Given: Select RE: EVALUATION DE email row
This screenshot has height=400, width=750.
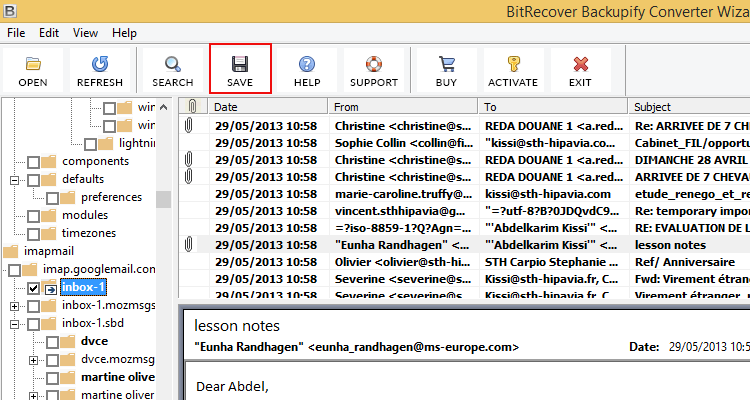Looking at the screenshot, I should [464, 228].
